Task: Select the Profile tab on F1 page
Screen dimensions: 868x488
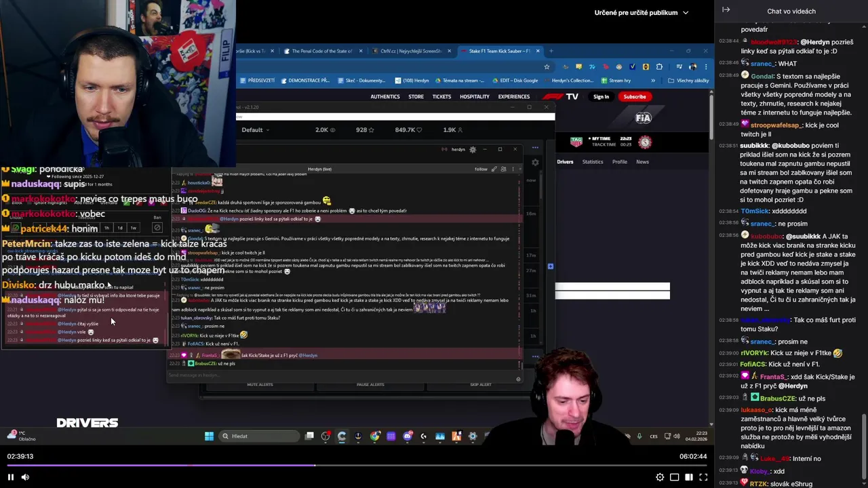Action: [620, 161]
